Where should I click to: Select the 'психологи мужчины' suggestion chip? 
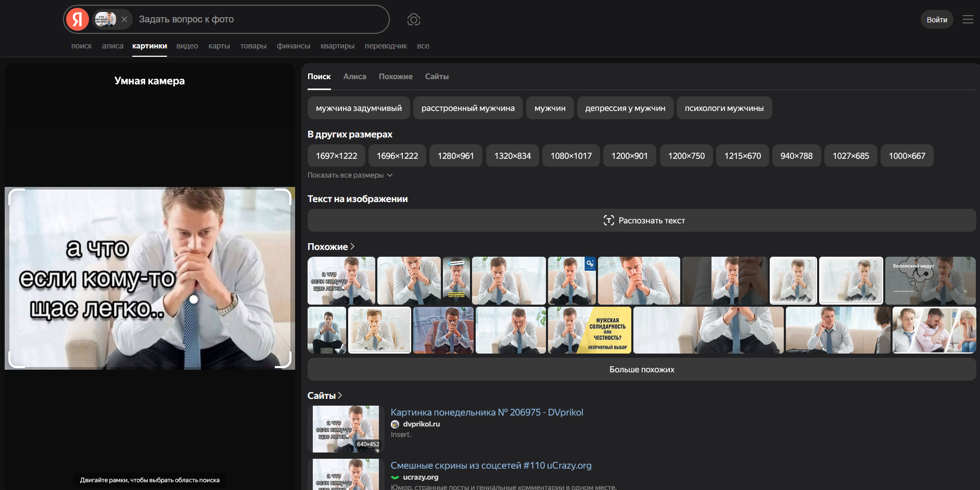pos(724,108)
